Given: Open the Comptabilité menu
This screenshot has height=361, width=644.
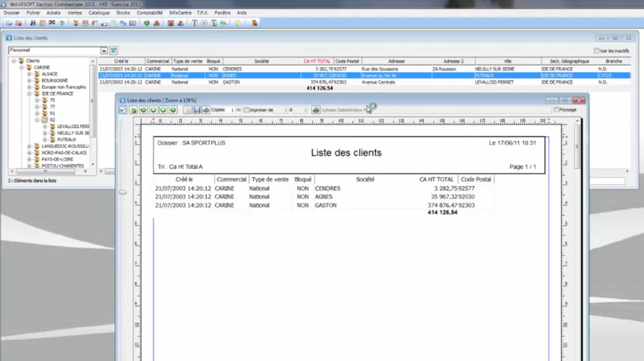Looking at the screenshot, I should point(150,13).
